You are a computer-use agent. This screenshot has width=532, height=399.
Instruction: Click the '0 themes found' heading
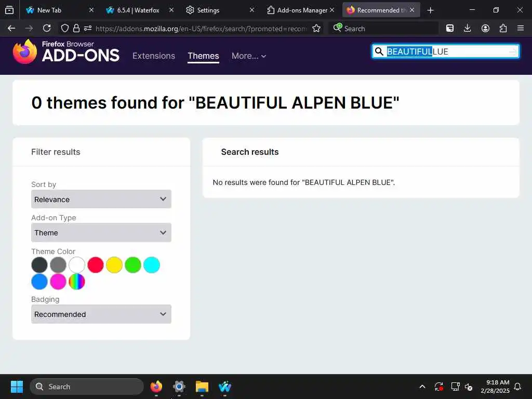pyautogui.click(x=215, y=102)
